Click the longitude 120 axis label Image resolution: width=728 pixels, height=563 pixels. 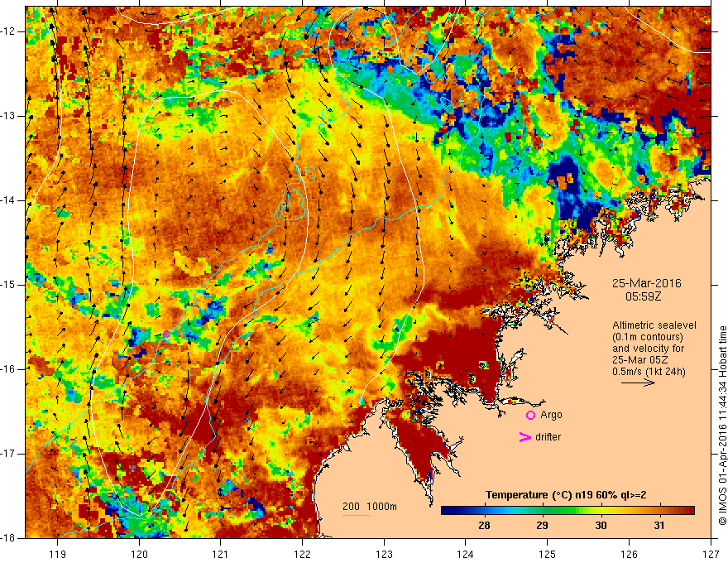(x=139, y=554)
